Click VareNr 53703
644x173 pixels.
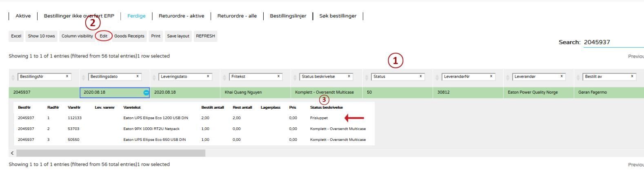coord(73,129)
